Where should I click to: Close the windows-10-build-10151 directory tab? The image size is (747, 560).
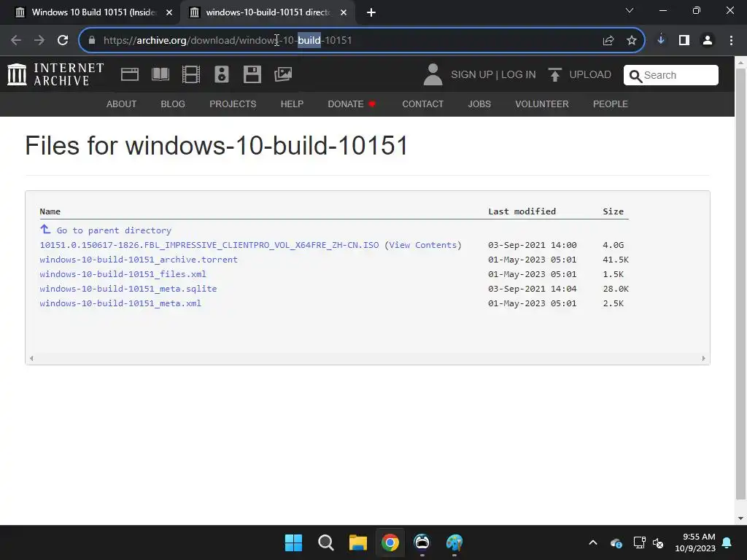point(344,12)
